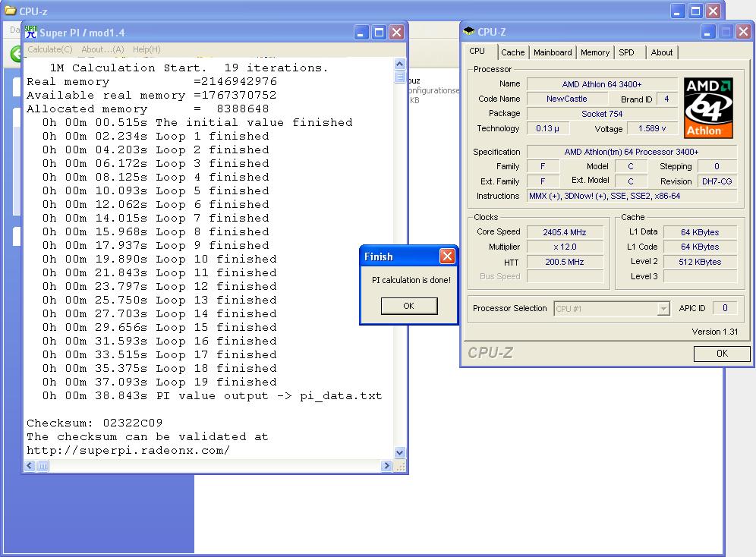Switch to the Mainboard tab
Screen dimensions: 756x557
click(x=553, y=52)
